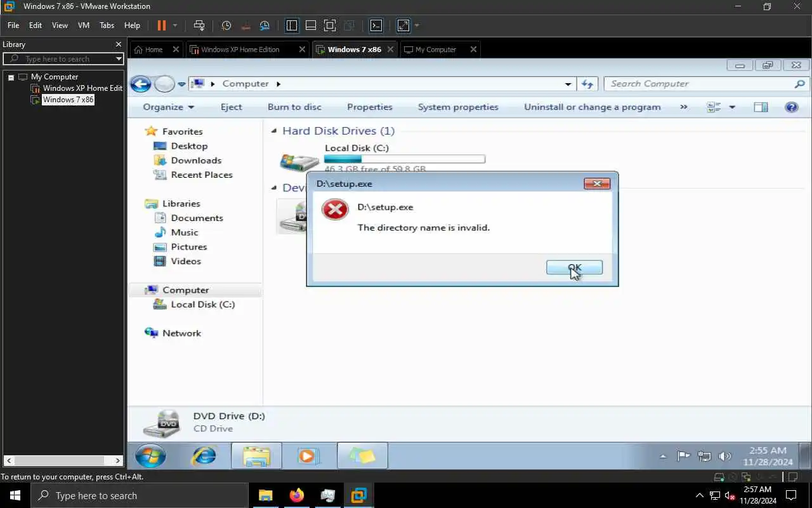The width and height of the screenshot is (812, 508).
Task: Open the snapshot manager icon
Action: (x=265, y=25)
